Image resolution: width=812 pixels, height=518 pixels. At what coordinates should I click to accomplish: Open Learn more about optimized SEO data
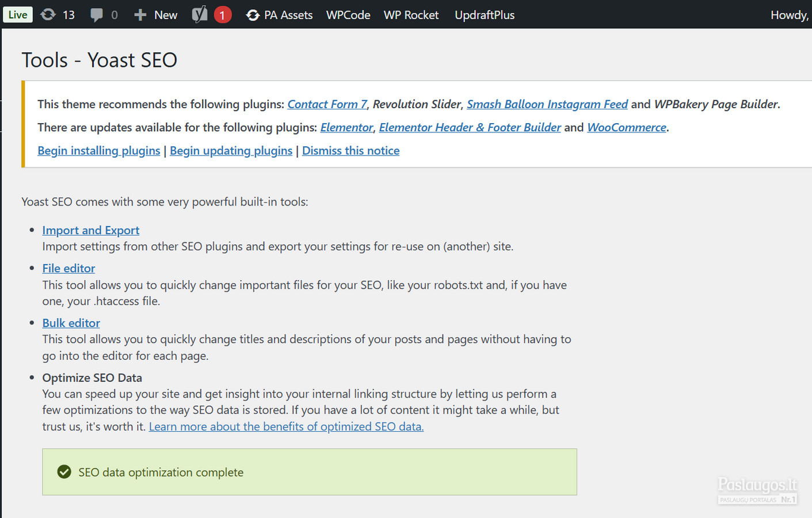coord(286,426)
